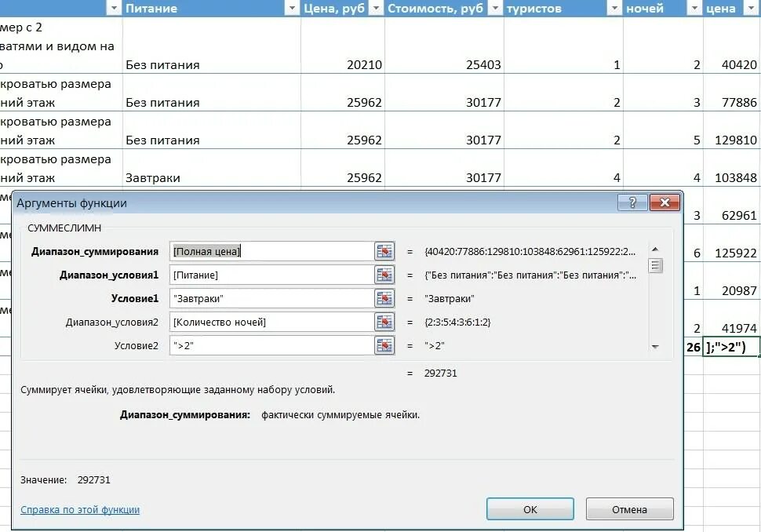
Task: Click preview text {2:3:5:4:3:6:1:2}
Action: tap(457, 322)
